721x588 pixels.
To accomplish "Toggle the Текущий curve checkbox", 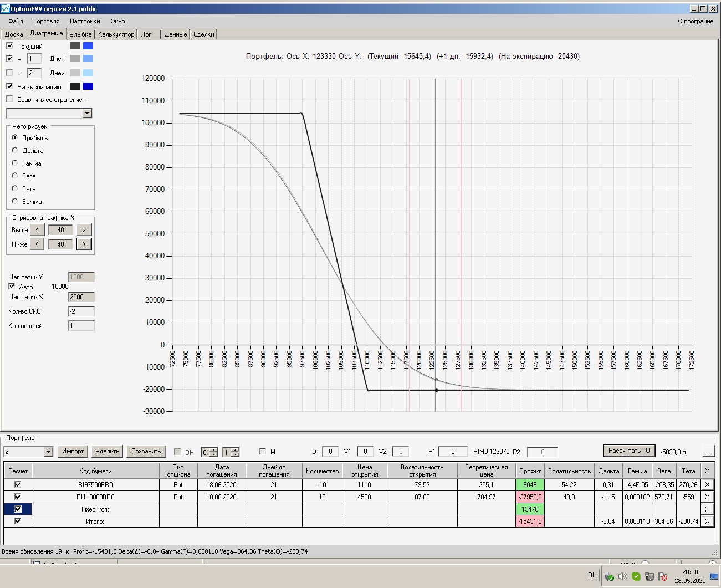I will 9,45.
